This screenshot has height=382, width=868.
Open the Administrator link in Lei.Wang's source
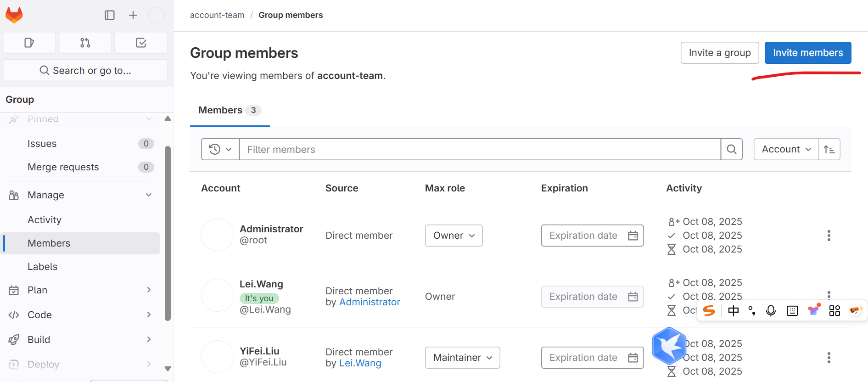coord(370,302)
